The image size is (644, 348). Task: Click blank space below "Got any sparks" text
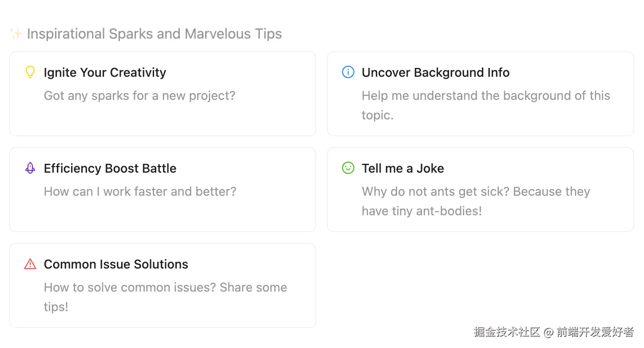(163, 119)
